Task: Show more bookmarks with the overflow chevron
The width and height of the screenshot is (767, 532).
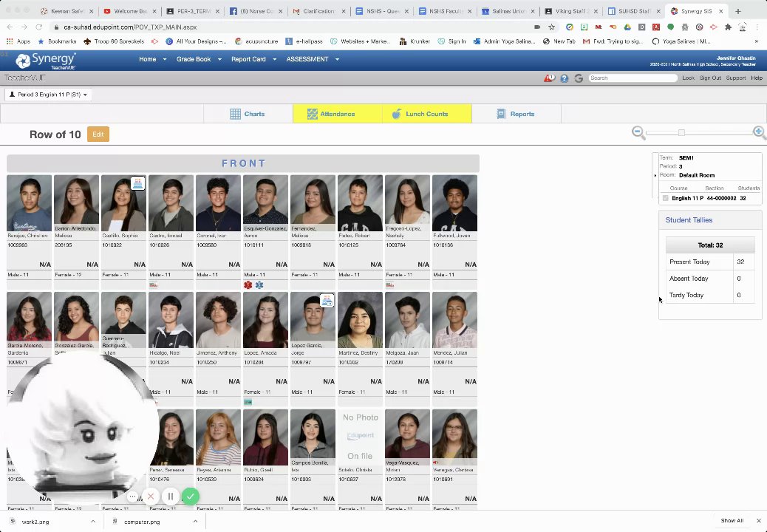Action: 756,41
